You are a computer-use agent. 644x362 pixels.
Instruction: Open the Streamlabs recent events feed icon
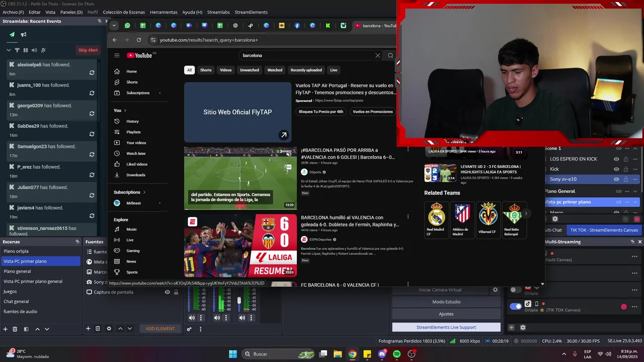point(12,35)
